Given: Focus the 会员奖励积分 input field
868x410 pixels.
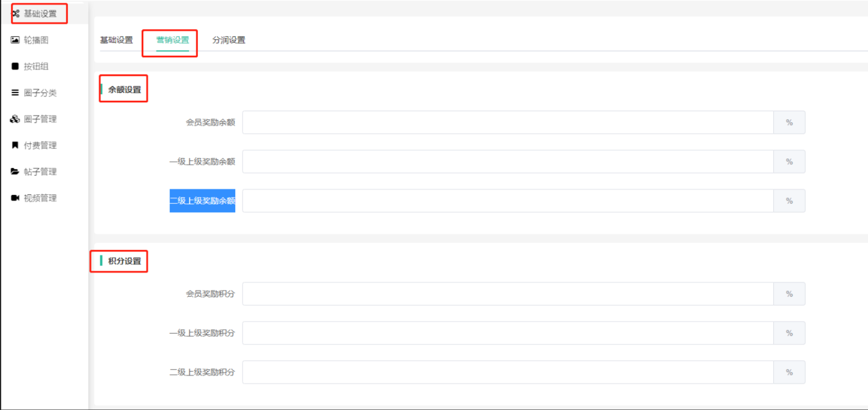Looking at the screenshot, I should (507, 294).
